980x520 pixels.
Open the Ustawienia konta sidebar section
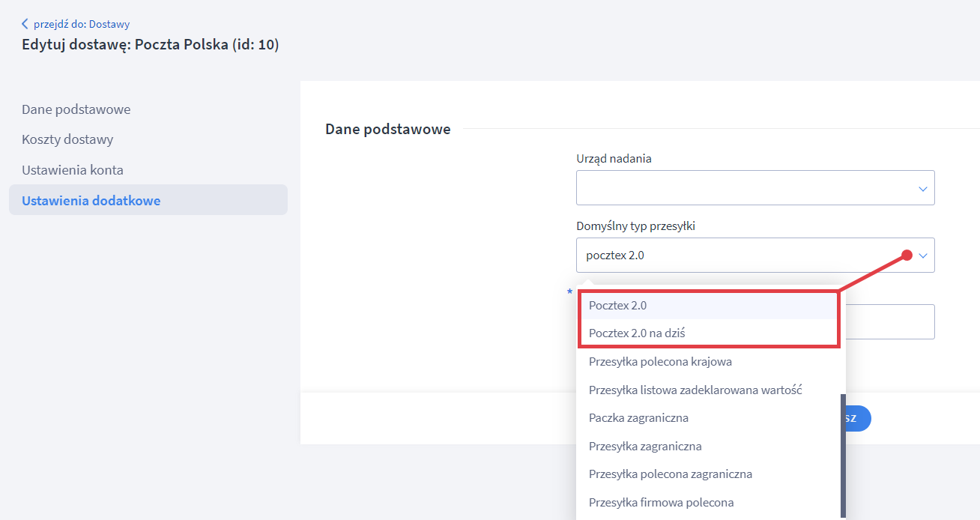tap(73, 170)
